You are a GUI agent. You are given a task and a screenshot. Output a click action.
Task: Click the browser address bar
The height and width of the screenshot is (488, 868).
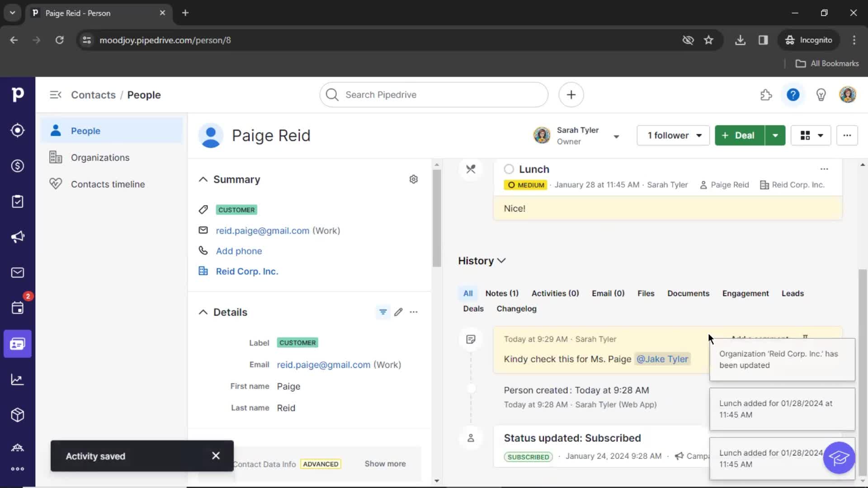(x=389, y=40)
